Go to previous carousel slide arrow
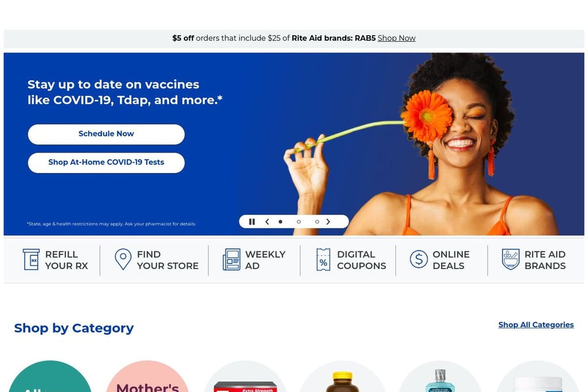Screen dimensions: 588x392 pos(267,222)
